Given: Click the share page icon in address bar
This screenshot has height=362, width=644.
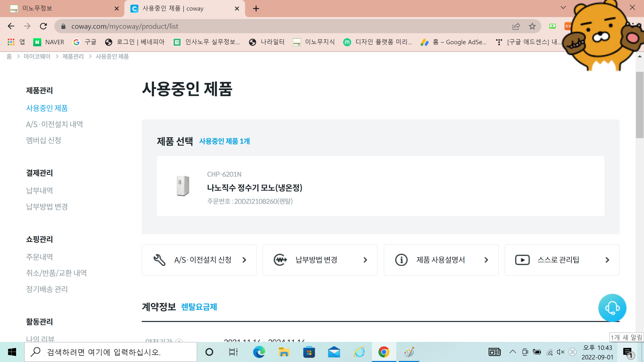Looking at the screenshot, I should (516, 26).
